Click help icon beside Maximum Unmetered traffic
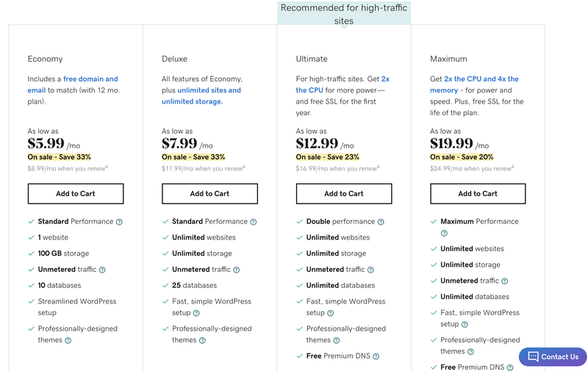Viewport: 588px width, 371px height. pyautogui.click(x=505, y=281)
